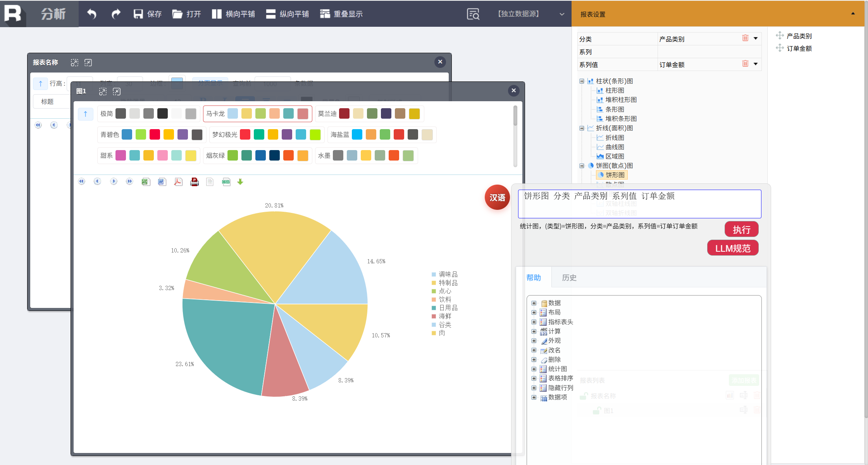Delete the 产品类别 classification field
The width and height of the screenshot is (868, 465).
[x=745, y=38]
